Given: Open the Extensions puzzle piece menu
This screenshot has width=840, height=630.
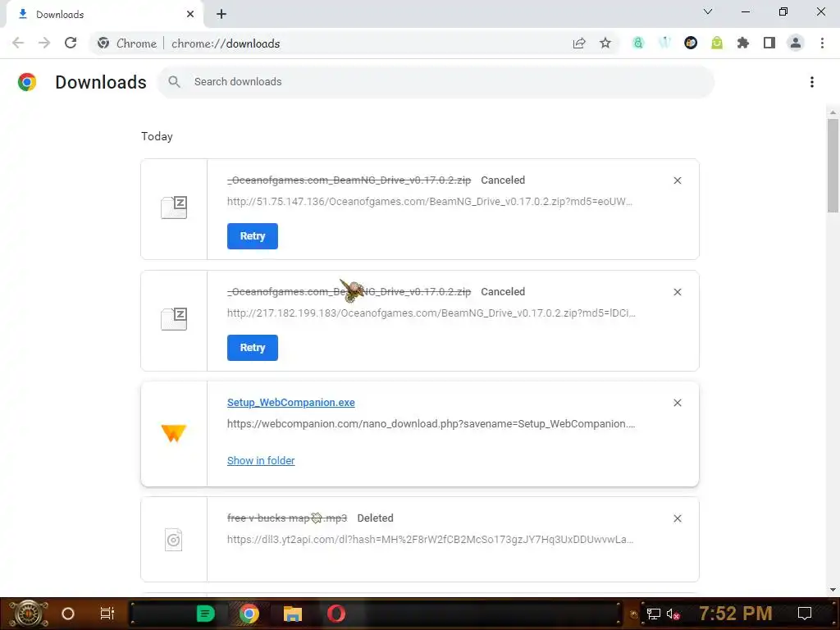Looking at the screenshot, I should coord(743,43).
